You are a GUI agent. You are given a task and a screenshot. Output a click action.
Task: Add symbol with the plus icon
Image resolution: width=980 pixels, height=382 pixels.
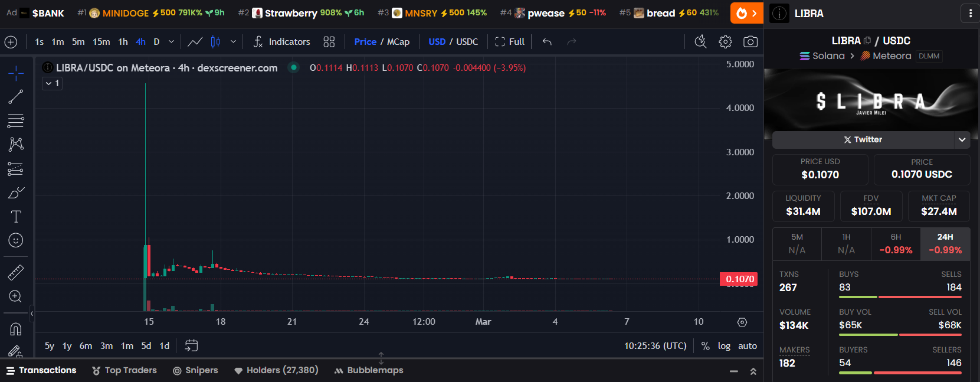(x=11, y=42)
